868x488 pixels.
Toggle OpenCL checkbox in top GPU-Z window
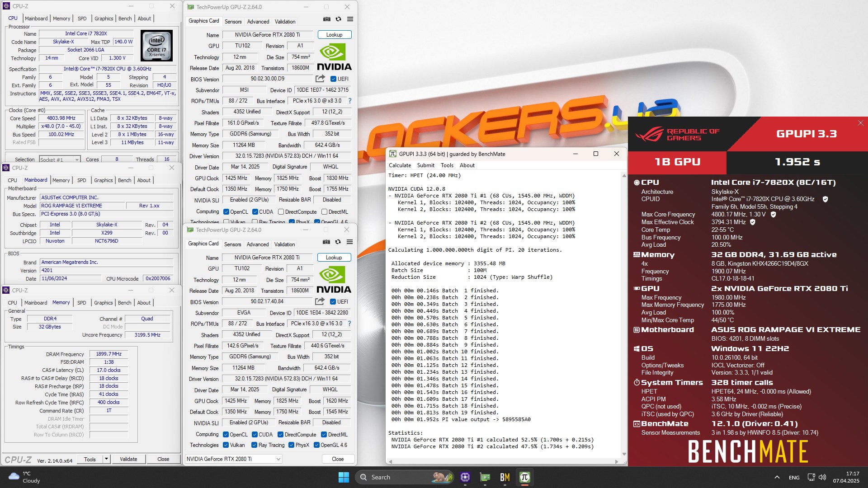tap(226, 212)
